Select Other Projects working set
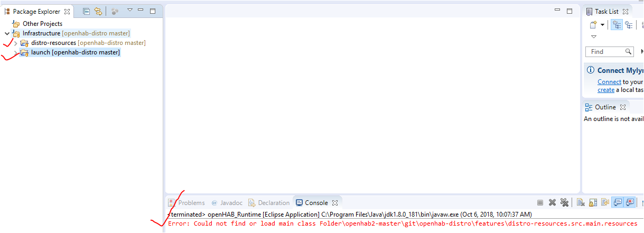Screen dimensions: 644x233 42,24
